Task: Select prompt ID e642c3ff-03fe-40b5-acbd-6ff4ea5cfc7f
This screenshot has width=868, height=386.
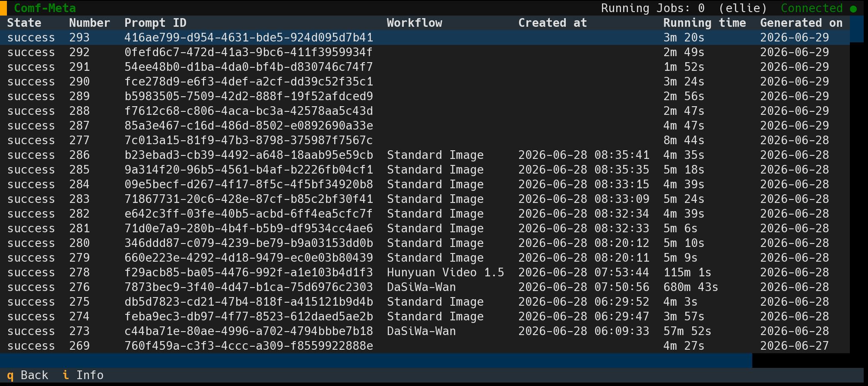Action: [249, 214]
